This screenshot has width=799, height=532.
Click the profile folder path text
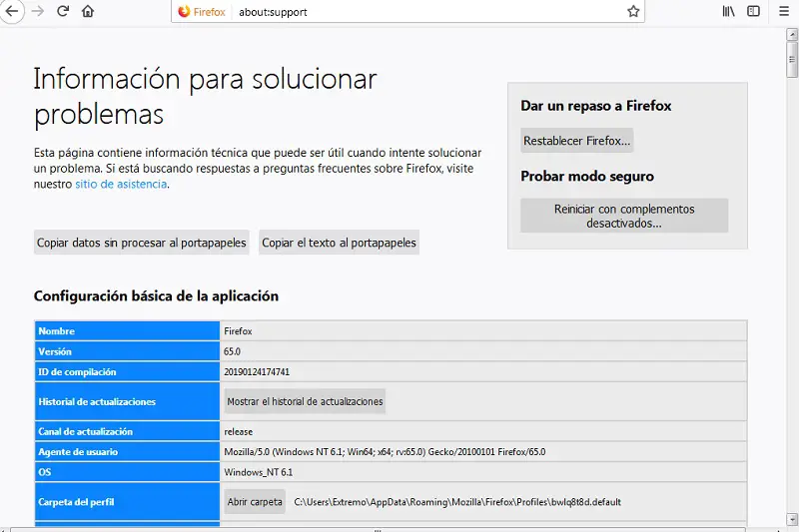click(457, 502)
